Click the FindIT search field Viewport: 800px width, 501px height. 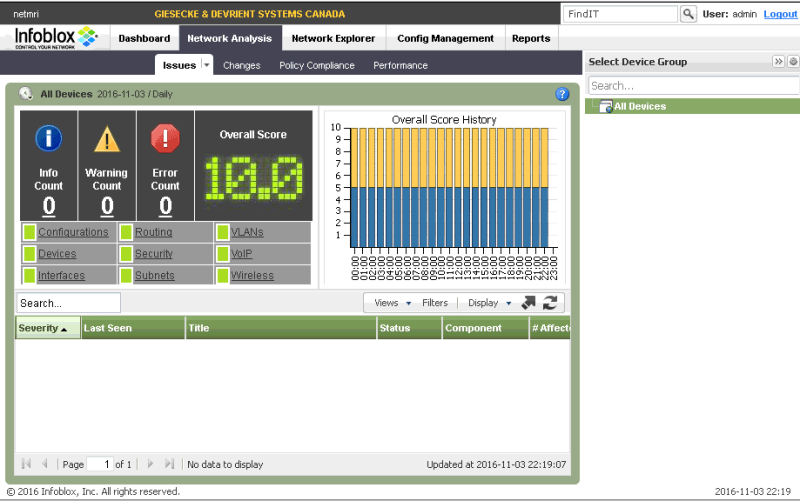click(x=620, y=14)
